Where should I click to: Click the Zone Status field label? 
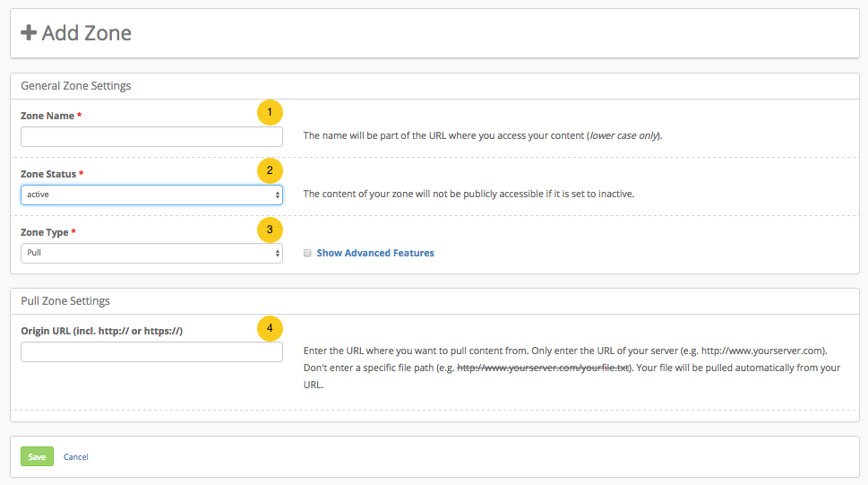coord(49,174)
